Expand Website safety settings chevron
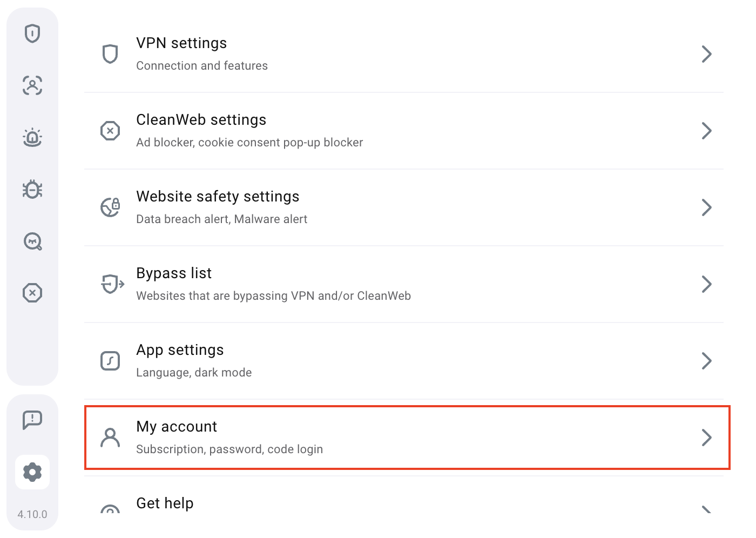The image size is (756, 538). pos(706,207)
